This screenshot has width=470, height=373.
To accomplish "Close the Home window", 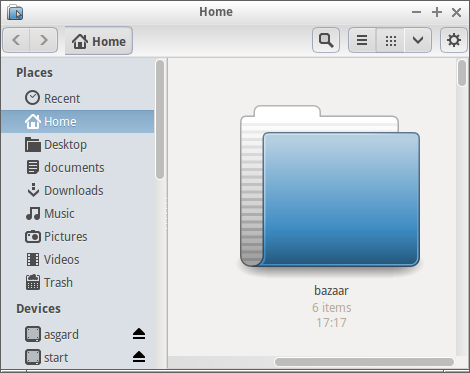I will click(456, 13).
